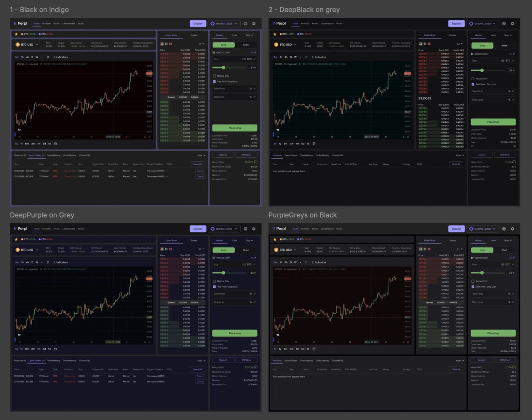Click favorites star in Black on Indigo mockup
Viewport: 532px width, 420px height.
(16, 34)
